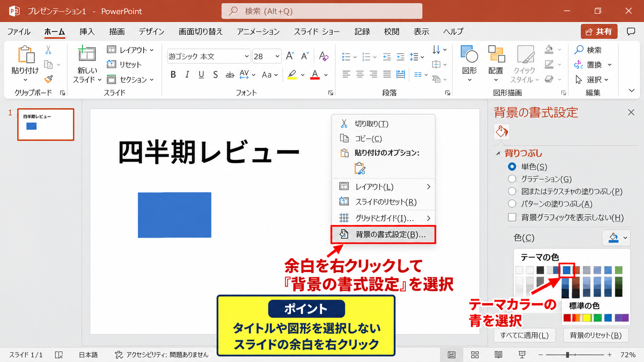Open the font size 28 dropdown

coord(277,57)
